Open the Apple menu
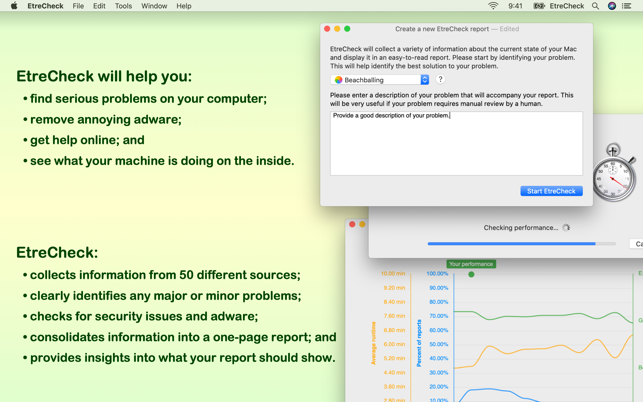 tap(14, 6)
